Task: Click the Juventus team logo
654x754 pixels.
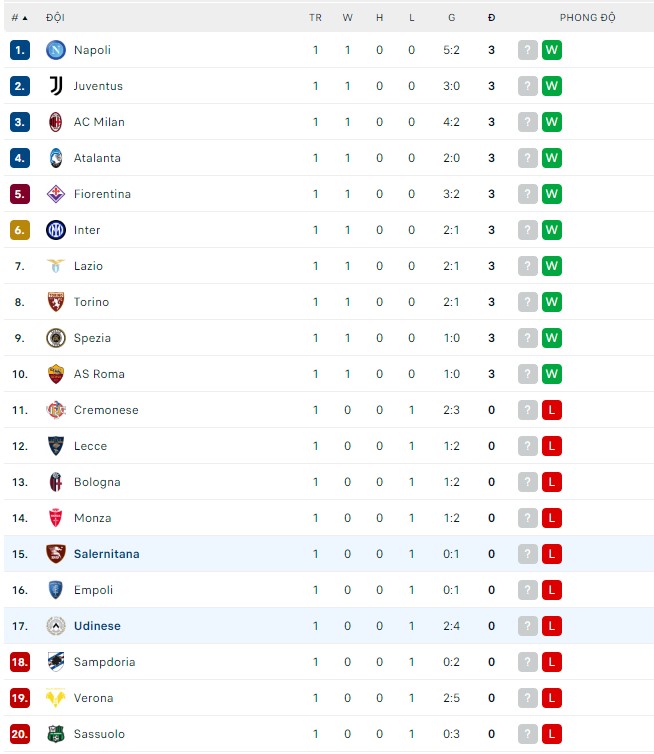Action: (56, 86)
